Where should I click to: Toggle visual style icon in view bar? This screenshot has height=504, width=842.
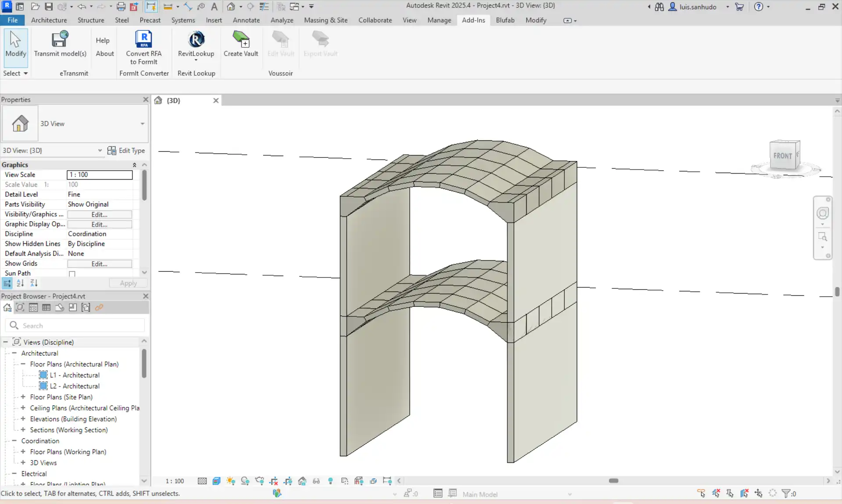click(216, 481)
